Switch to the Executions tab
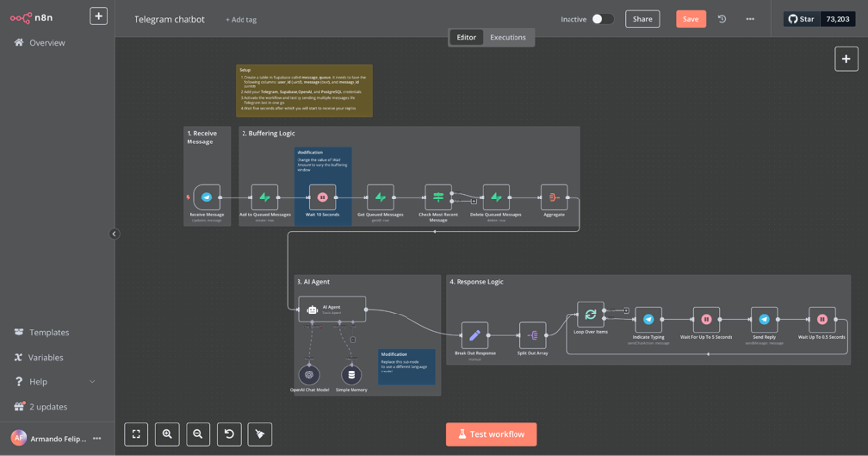 coord(509,37)
